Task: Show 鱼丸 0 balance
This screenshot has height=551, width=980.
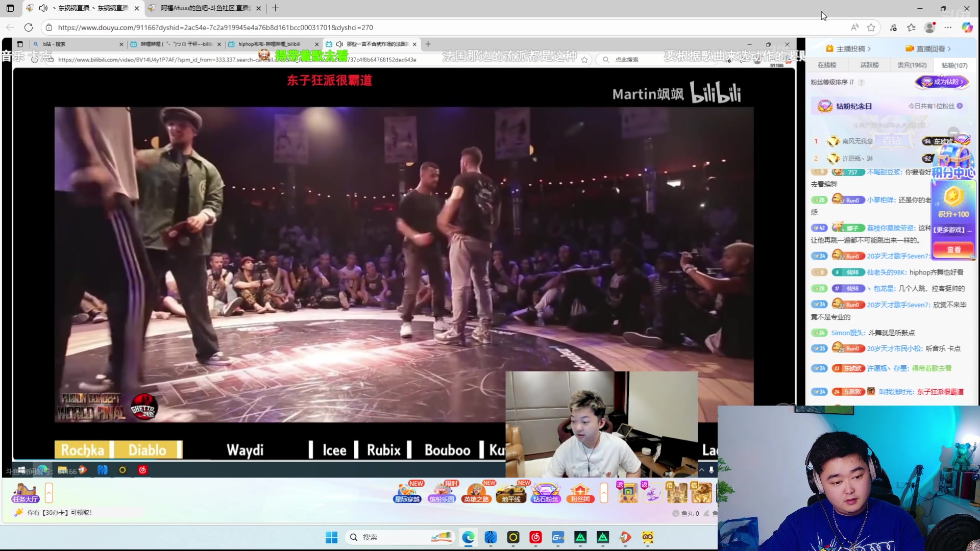Action: pyautogui.click(x=686, y=514)
